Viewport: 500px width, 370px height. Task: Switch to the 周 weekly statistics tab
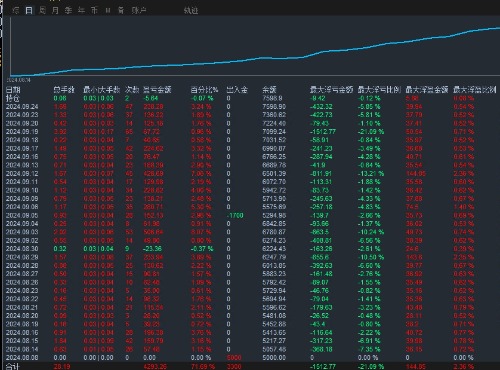(42, 10)
